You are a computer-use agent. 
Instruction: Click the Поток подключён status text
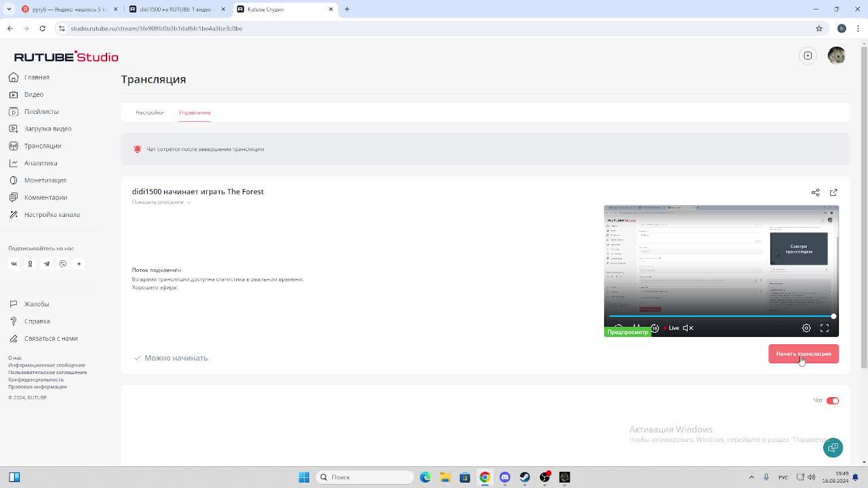(x=157, y=270)
